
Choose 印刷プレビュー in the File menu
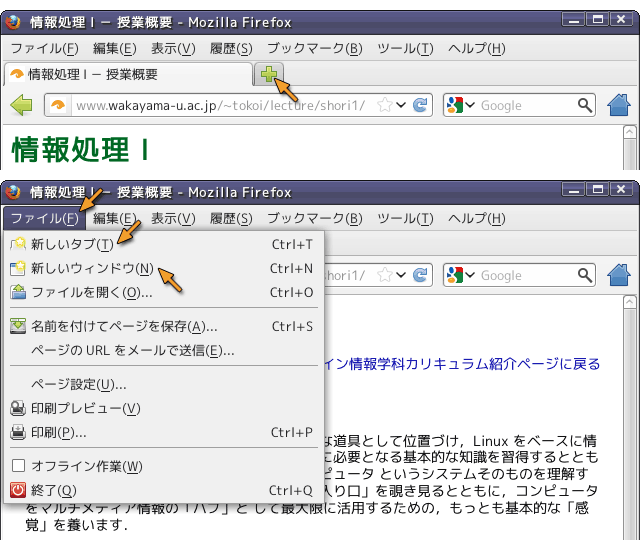pyautogui.click(x=85, y=408)
